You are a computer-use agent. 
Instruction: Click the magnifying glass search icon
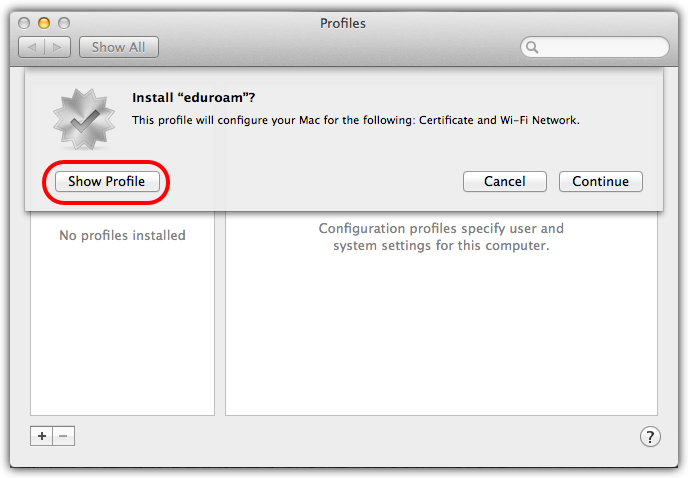(532, 47)
